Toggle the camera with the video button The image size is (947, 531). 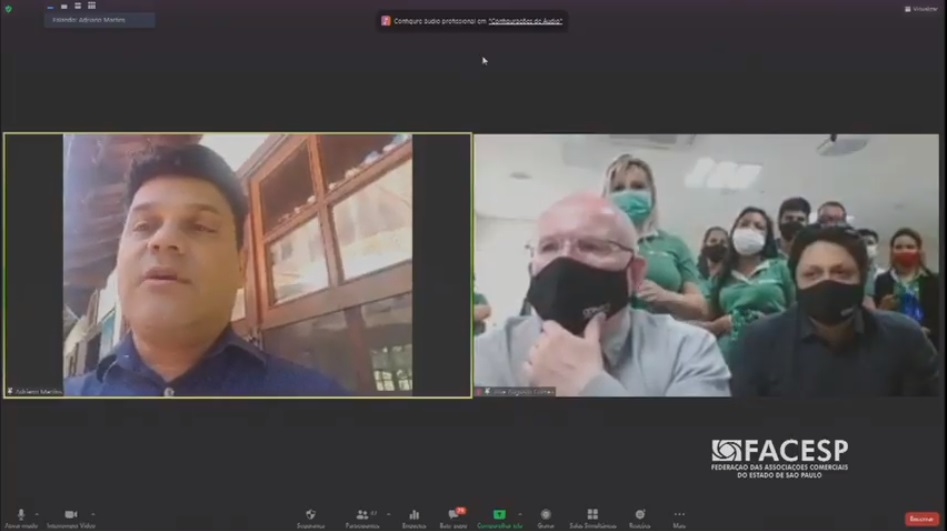tap(70, 515)
